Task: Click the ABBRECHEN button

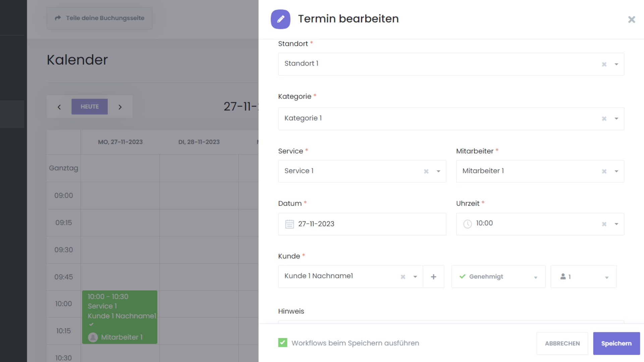Action: click(x=562, y=343)
